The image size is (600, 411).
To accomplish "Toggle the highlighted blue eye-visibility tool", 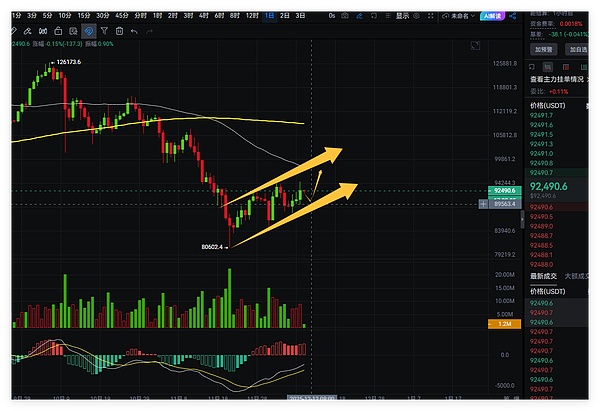I will (87, 31).
